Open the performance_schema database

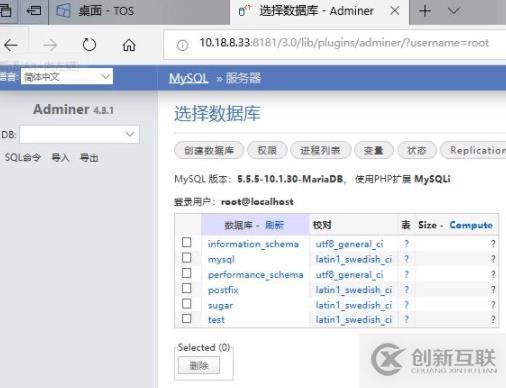pos(256,275)
